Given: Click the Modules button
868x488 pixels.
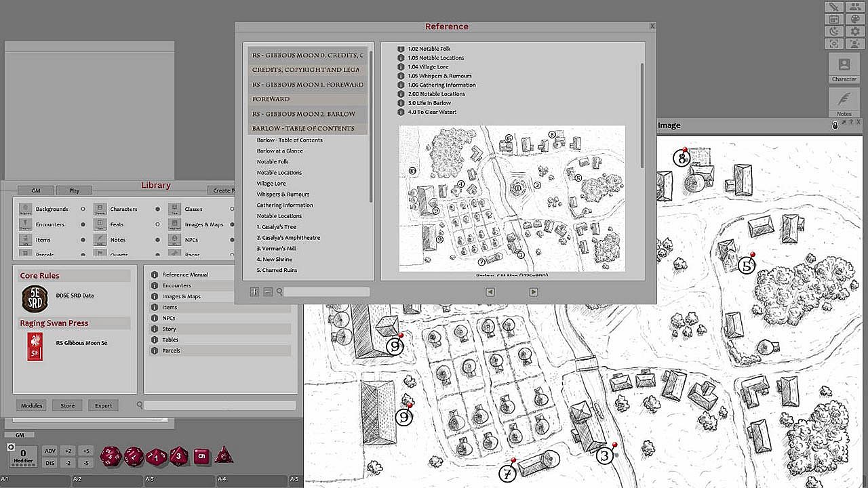Looking at the screenshot, I should (32, 405).
